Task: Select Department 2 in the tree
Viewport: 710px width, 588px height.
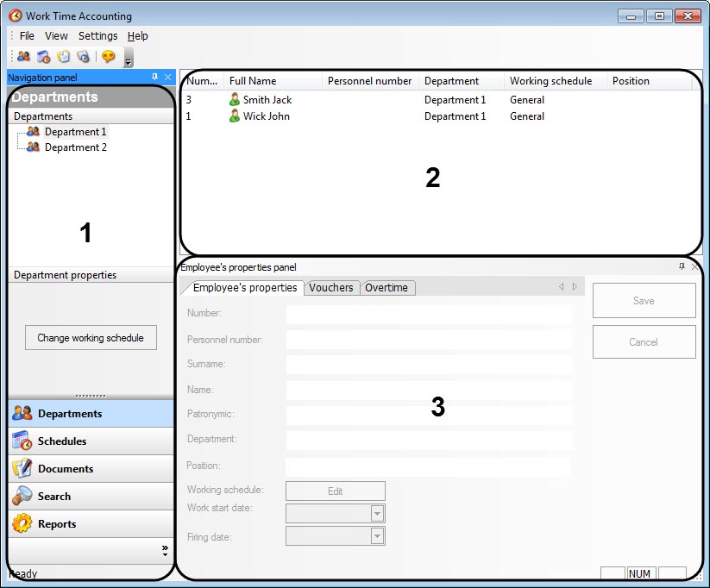Action: [x=76, y=147]
